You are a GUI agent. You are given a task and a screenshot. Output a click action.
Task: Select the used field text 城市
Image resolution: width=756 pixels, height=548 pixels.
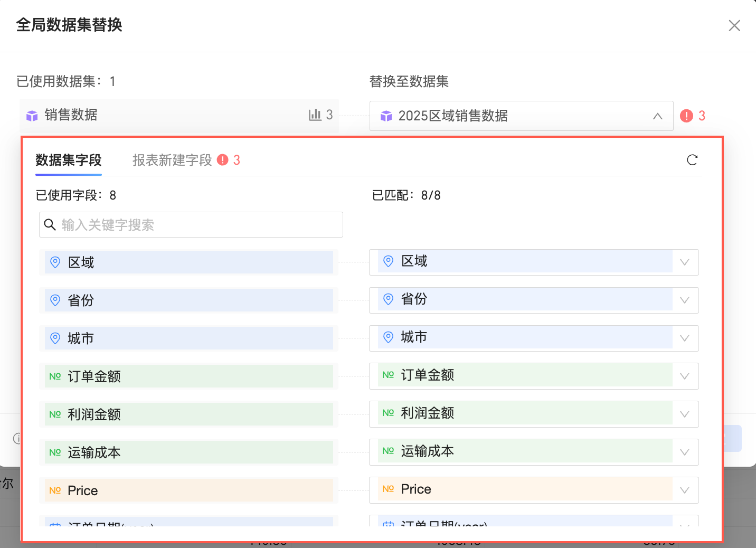click(81, 338)
